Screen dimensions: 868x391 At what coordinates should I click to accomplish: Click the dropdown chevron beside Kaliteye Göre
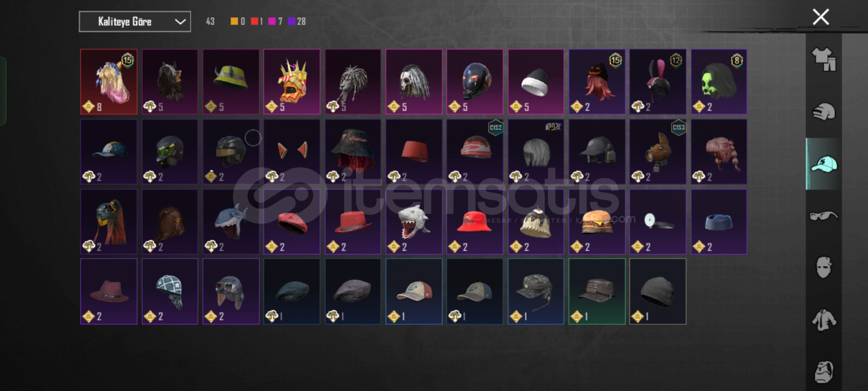pyautogui.click(x=180, y=22)
